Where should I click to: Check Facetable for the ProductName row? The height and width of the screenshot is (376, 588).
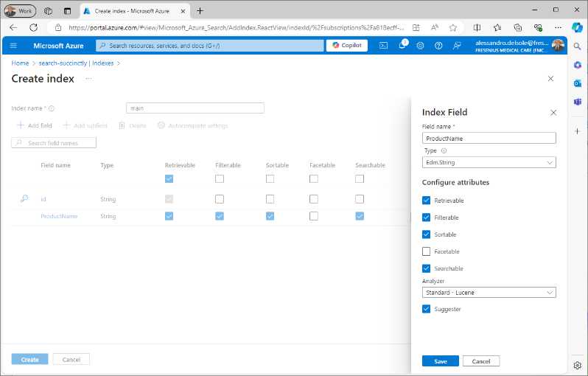(x=313, y=216)
